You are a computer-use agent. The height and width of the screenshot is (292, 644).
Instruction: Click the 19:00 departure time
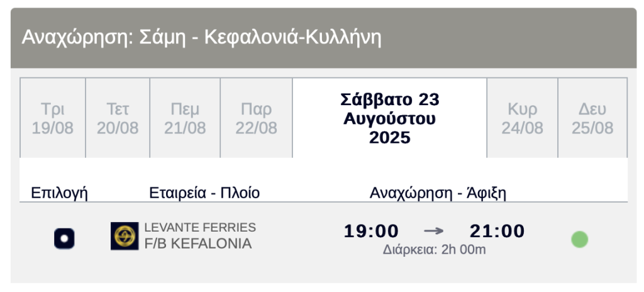coord(371,231)
